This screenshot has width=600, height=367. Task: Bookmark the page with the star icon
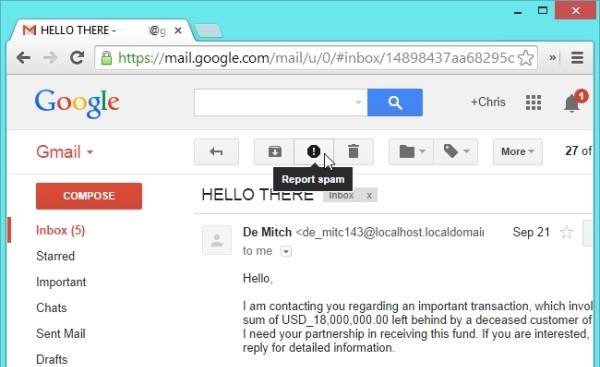526,58
